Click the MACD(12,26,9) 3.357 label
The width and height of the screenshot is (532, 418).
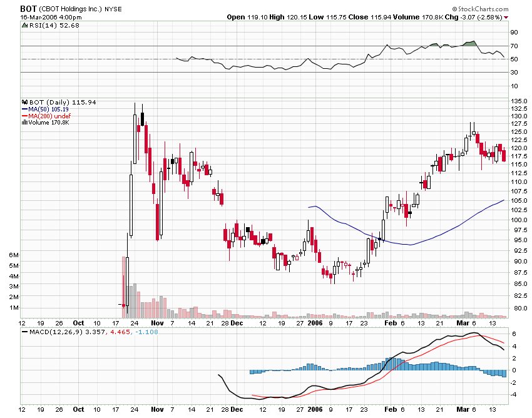(x=67, y=332)
